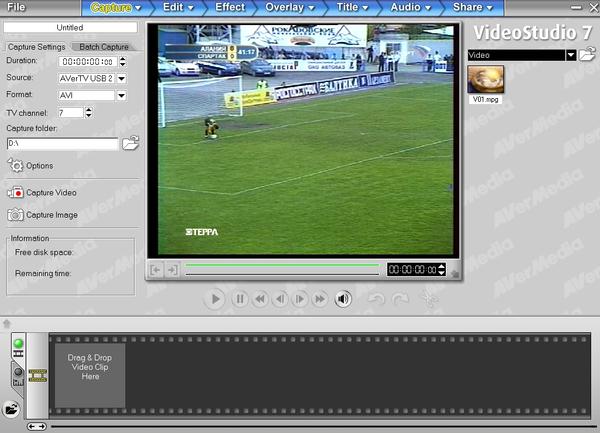600x433 pixels.
Task: Browse for capture folder
Action: [130, 144]
